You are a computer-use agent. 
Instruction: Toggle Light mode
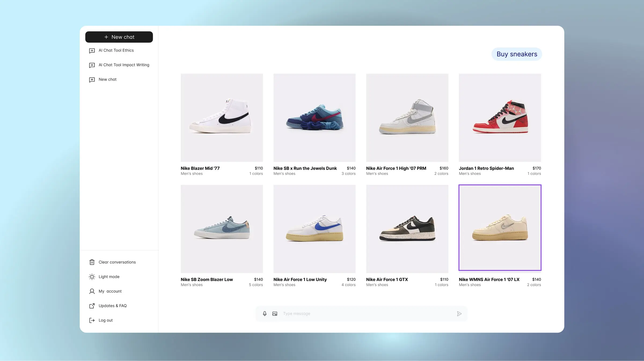pos(109,277)
